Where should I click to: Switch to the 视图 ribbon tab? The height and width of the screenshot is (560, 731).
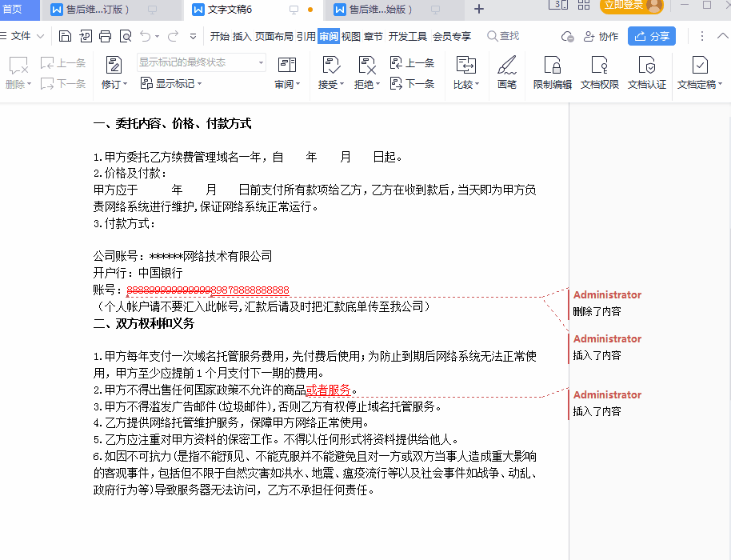tap(351, 36)
